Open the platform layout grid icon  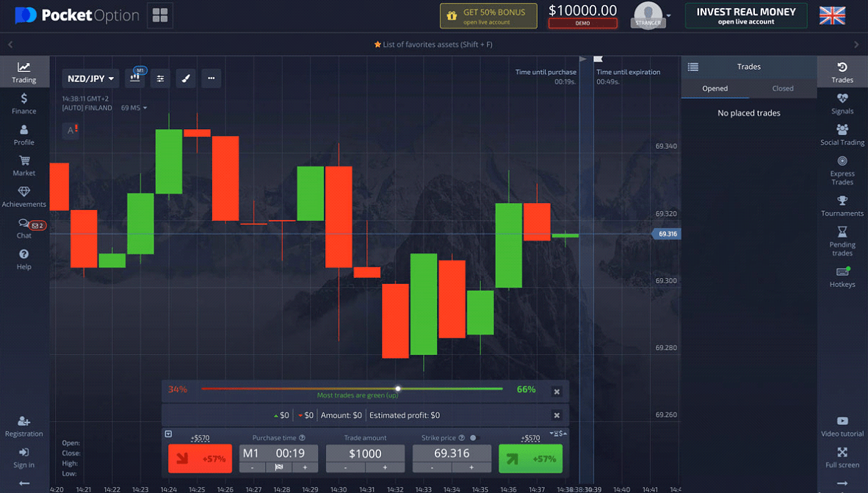click(160, 15)
